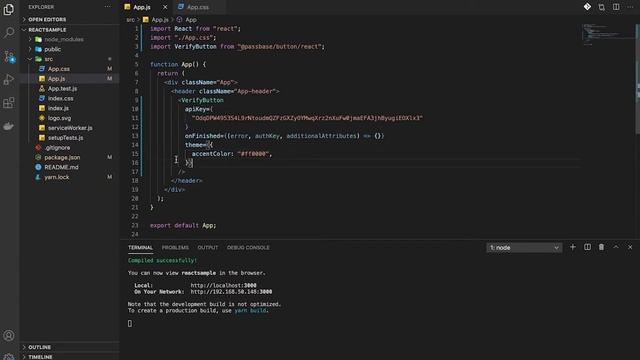
Task: Open the terminal selector dropdown '1: node'
Action: pos(524,247)
